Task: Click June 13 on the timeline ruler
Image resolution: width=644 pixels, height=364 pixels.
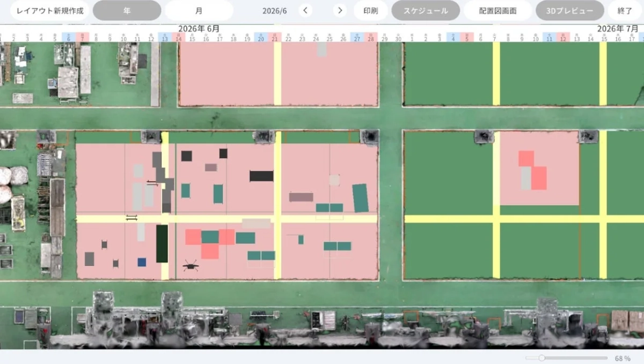Action: click(x=165, y=37)
